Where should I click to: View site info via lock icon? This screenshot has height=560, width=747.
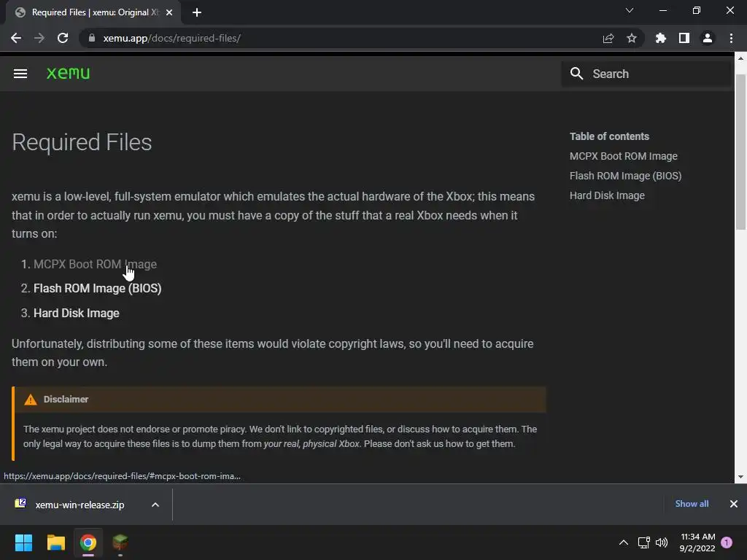pyautogui.click(x=92, y=38)
